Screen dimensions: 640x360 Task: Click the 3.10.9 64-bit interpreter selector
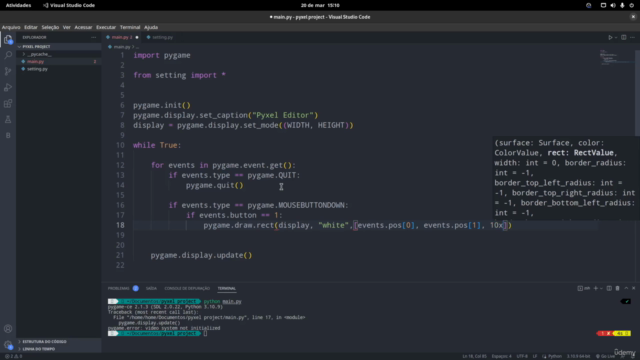pos(578,356)
